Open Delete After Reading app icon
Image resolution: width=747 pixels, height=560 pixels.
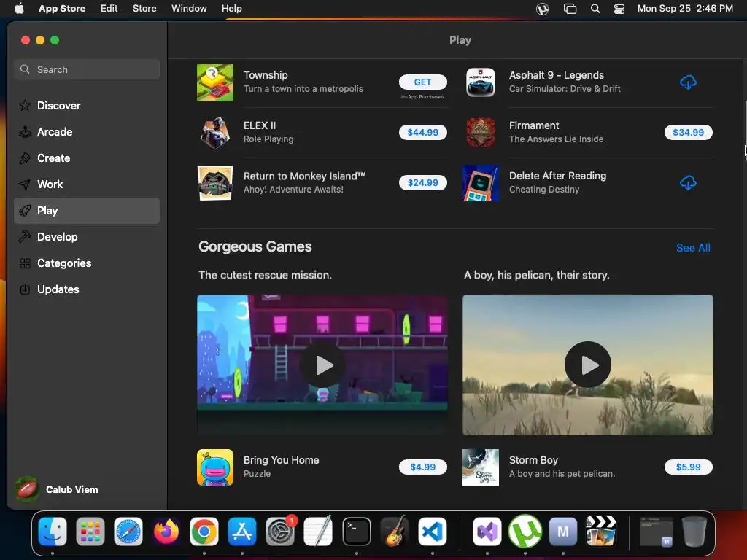coord(481,183)
